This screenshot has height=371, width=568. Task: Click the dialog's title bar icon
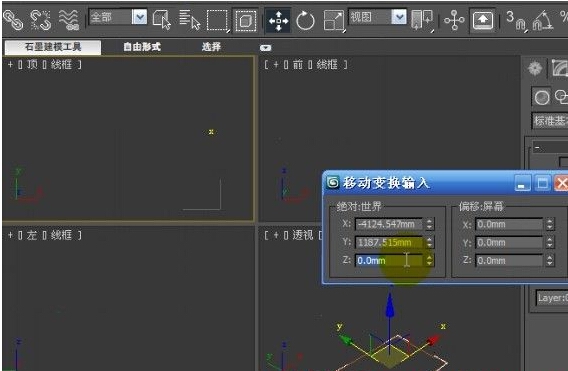pyautogui.click(x=333, y=182)
